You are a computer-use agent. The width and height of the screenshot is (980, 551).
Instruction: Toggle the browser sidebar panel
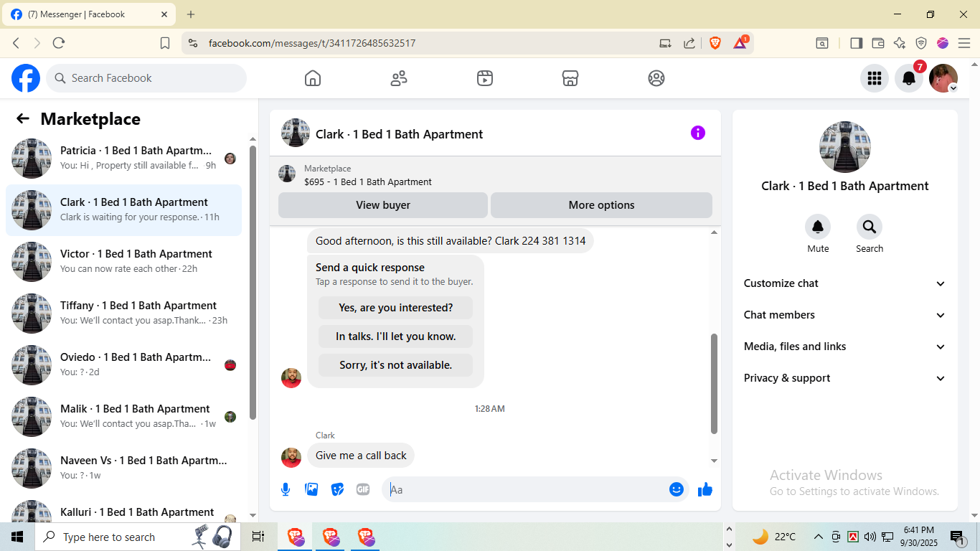click(856, 43)
